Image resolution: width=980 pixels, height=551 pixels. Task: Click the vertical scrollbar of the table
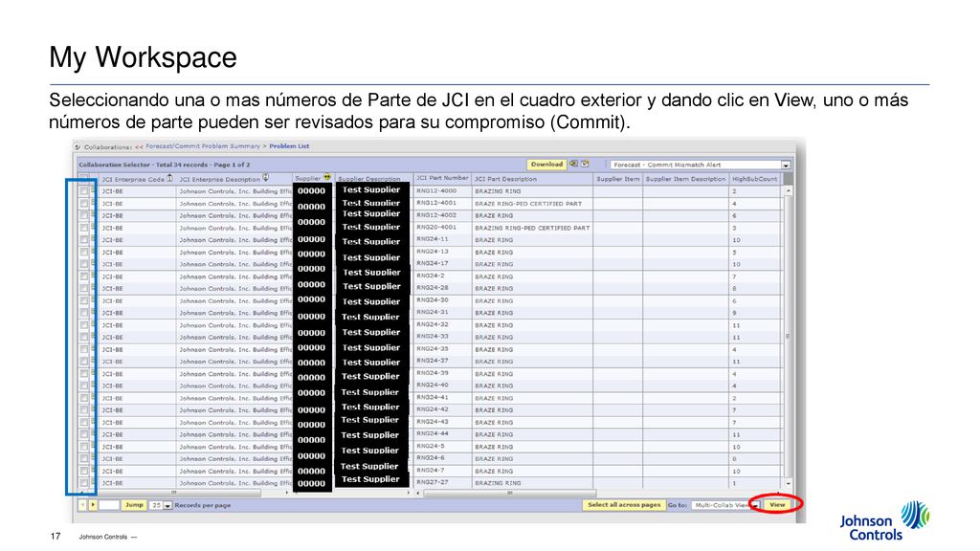[788, 336]
